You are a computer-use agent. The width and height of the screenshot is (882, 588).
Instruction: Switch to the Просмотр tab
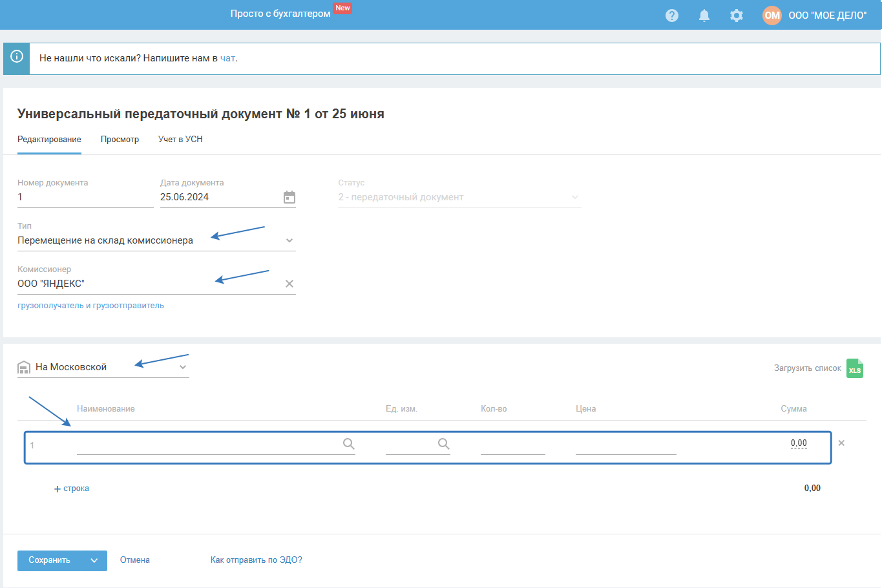coord(120,140)
